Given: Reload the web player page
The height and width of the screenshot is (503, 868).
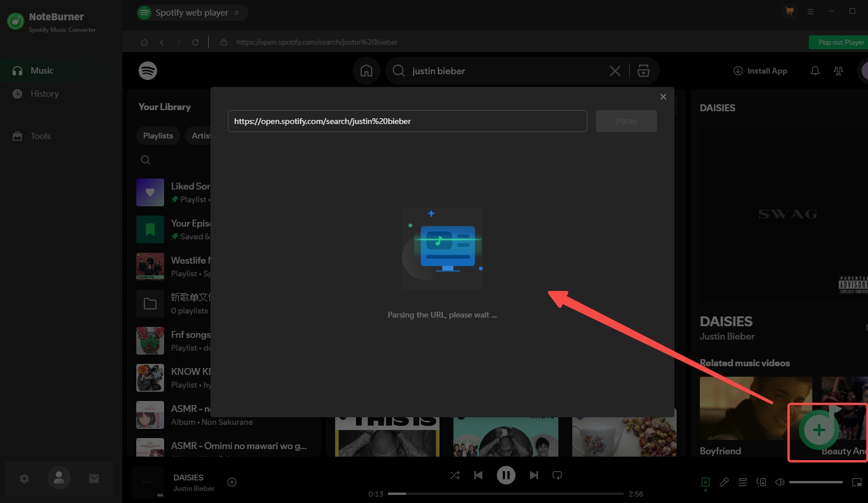Looking at the screenshot, I should 195,42.
